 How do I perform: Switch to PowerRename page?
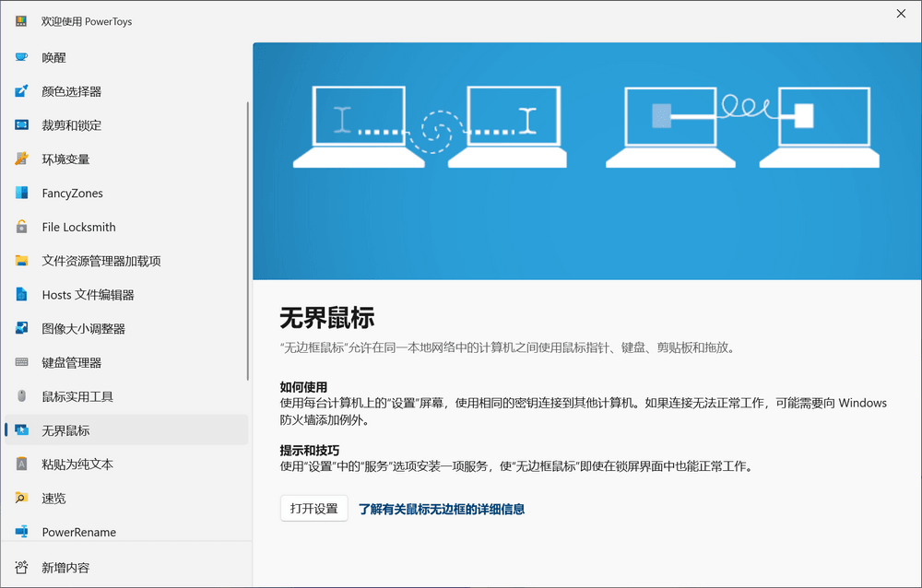(78, 533)
